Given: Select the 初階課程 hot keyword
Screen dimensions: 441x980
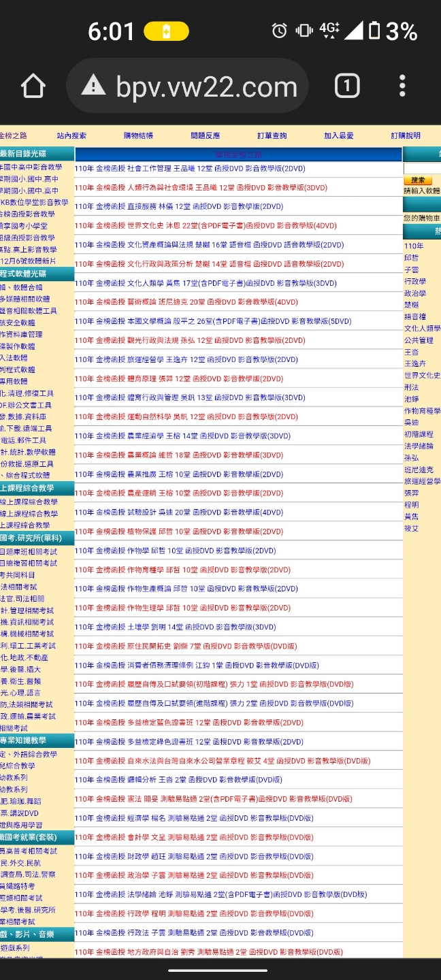Looking at the screenshot, I should tap(419, 434).
